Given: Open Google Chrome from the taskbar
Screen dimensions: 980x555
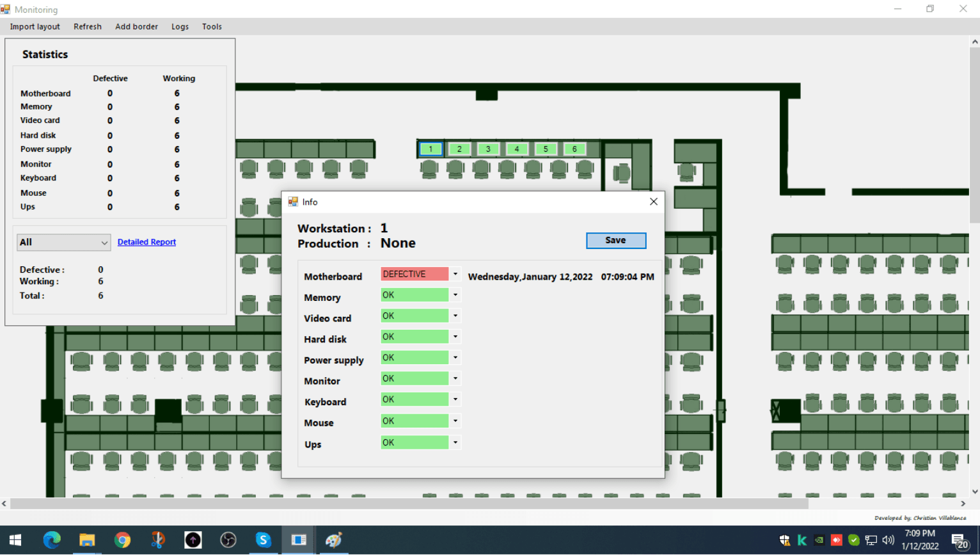Looking at the screenshot, I should (x=122, y=540).
